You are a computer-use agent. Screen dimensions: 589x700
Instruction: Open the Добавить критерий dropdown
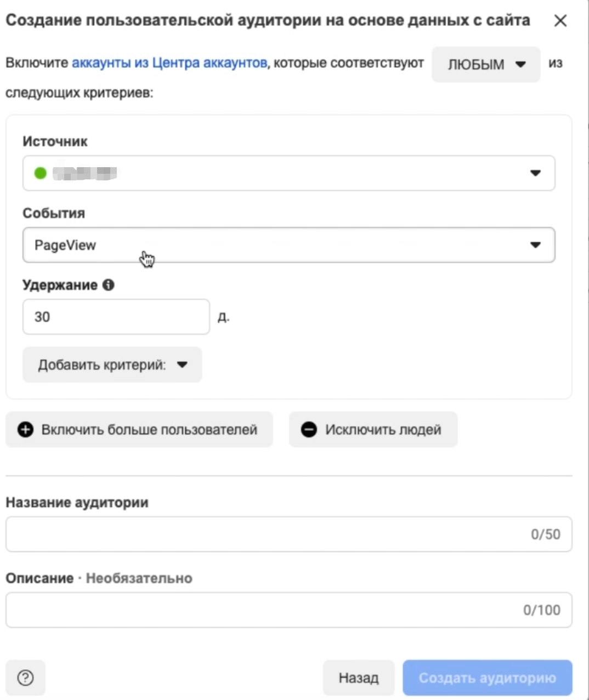coord(112,365)
